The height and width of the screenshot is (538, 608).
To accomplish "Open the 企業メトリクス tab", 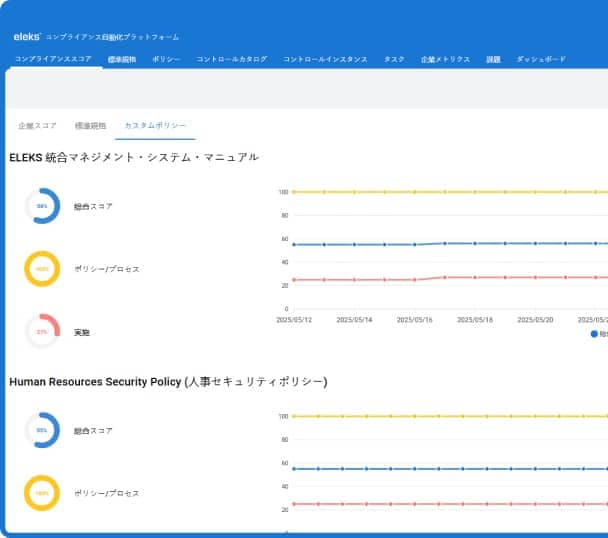I will [446, 59].
